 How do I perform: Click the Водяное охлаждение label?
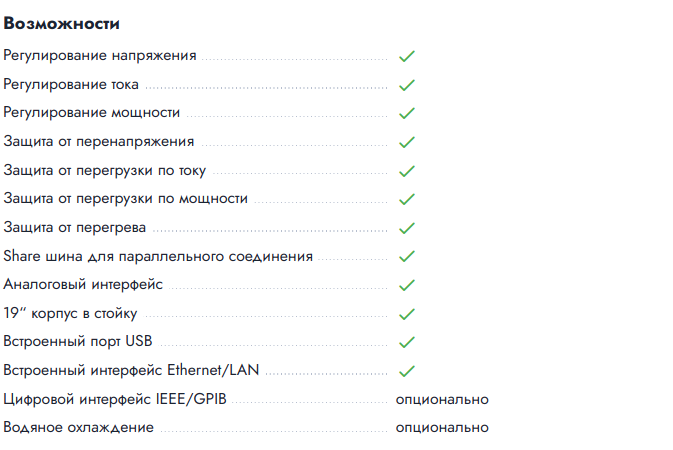79,428
